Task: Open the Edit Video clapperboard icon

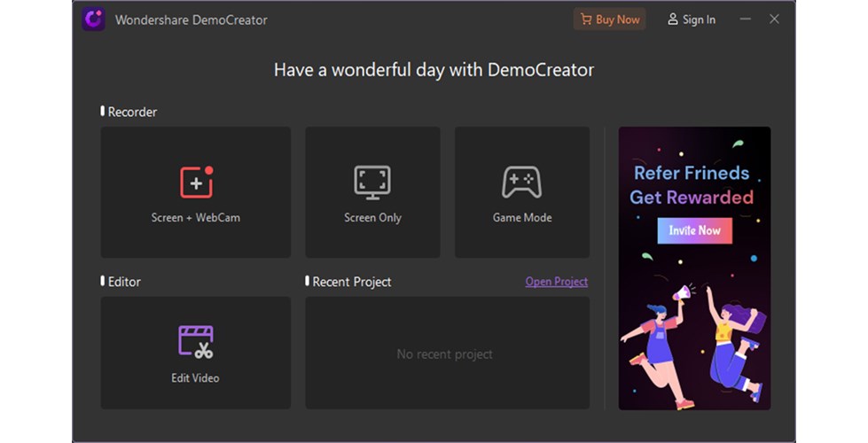Action: tap(195, 341)
